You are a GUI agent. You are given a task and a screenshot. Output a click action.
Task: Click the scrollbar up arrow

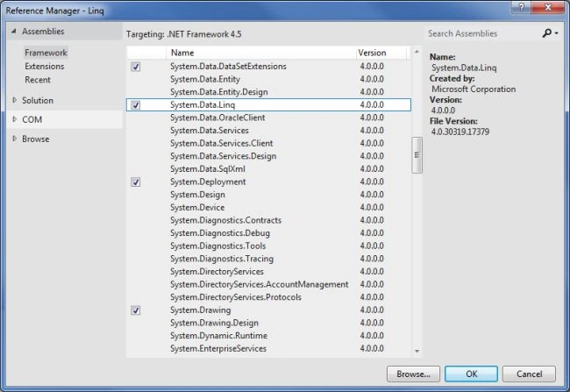click(x=417, y=52)
